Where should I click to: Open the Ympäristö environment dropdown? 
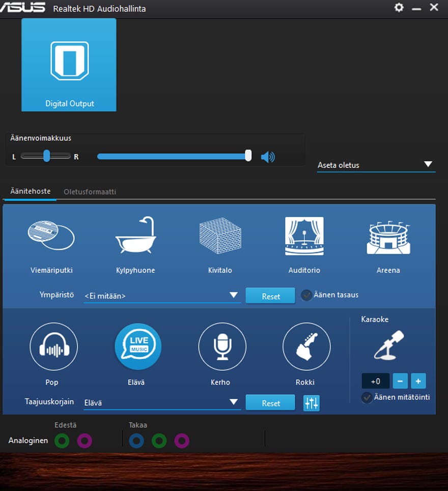click(162, 296)
